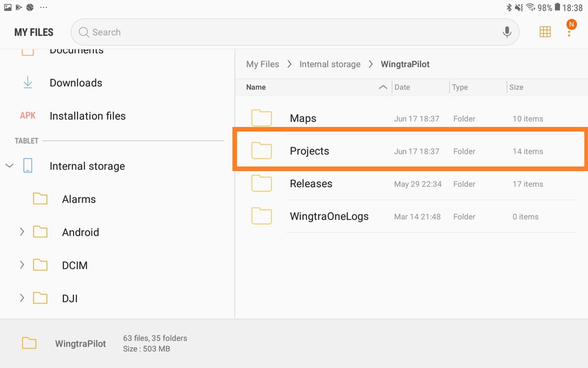The width and height of the screenshot is (588, 368).
Task: Switch to grid view layout icon
Action: [545, 32]
